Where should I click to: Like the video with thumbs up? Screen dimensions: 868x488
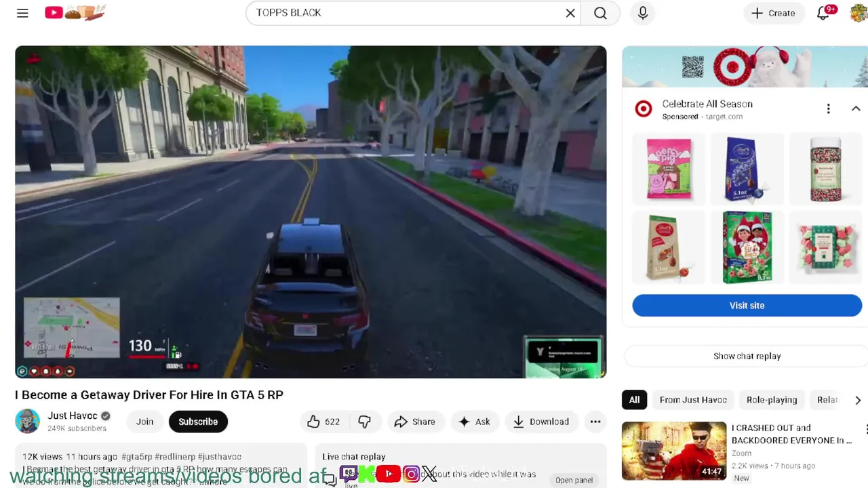pyautogui.click(x=323, y=422)
